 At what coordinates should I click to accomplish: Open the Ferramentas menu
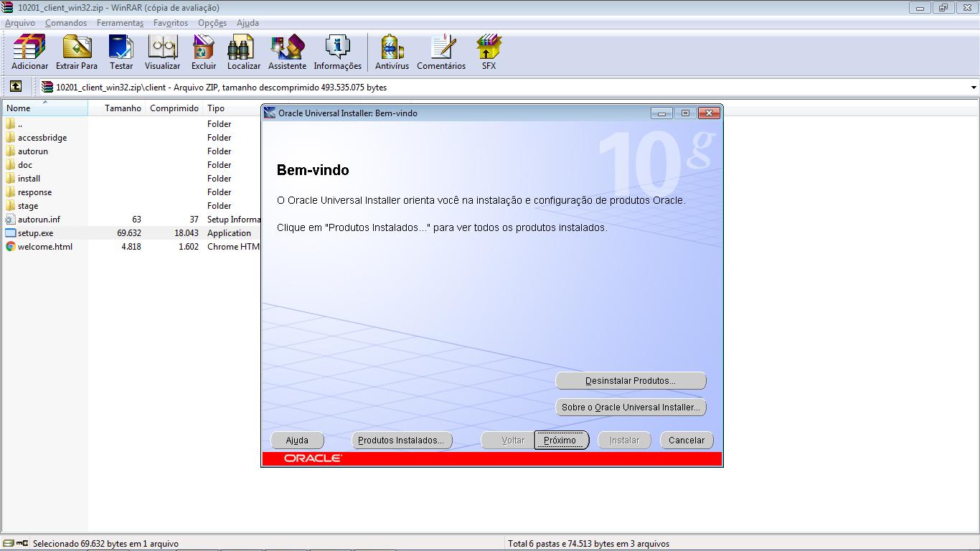point(120,22)
